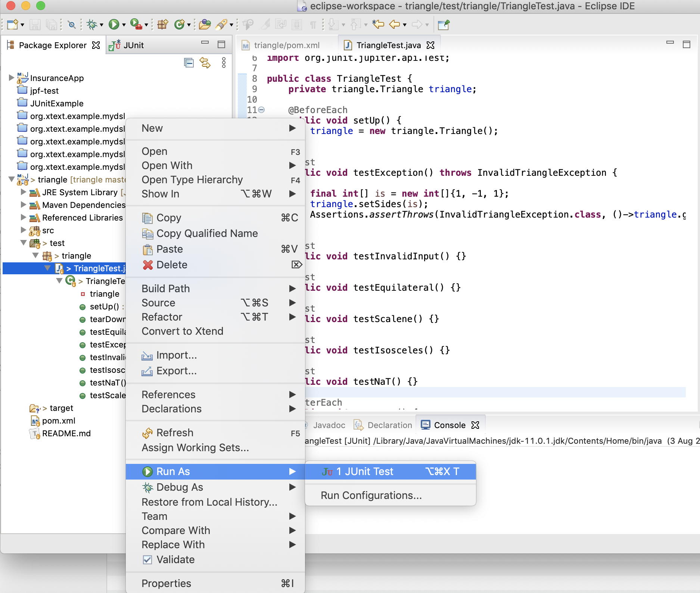Close the Package Explorer view tab
This screenshot has height=593, width=700.
[96, 45]
